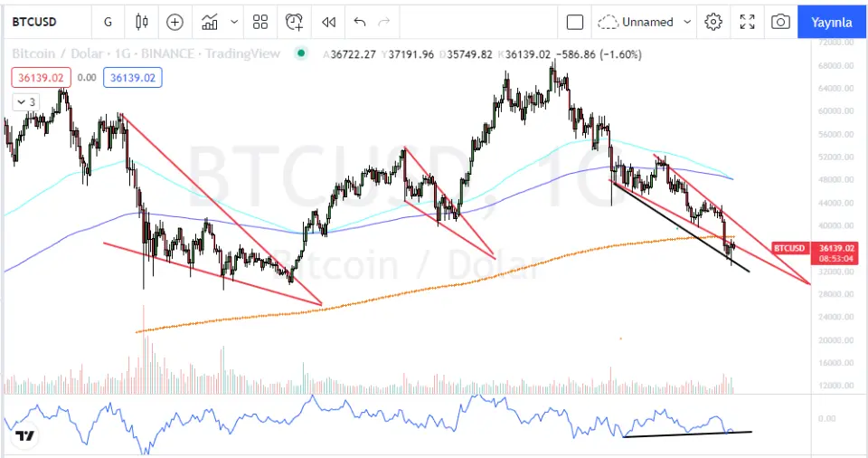Start bar replay with the rewind icon

[x=328, y=22]
